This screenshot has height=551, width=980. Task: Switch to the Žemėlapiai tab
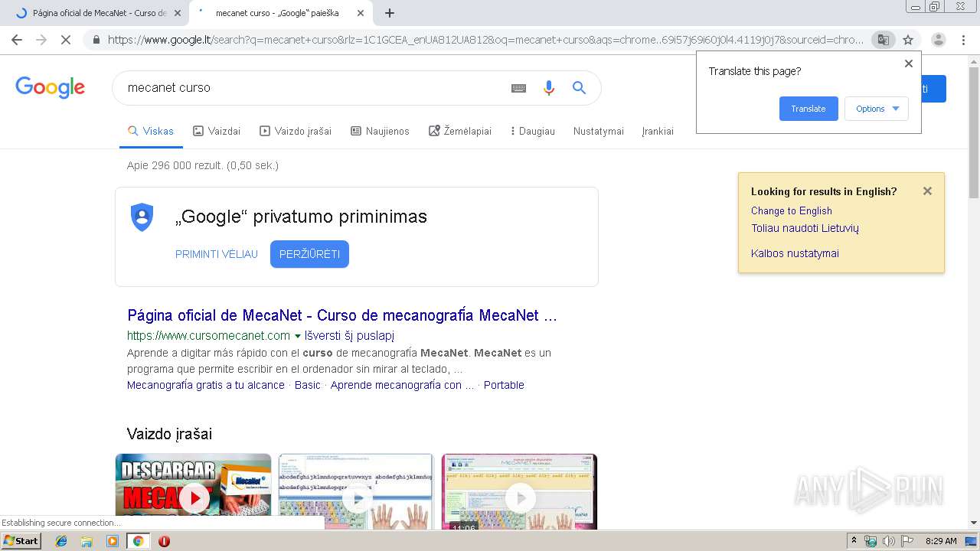[x=460, y=131]
